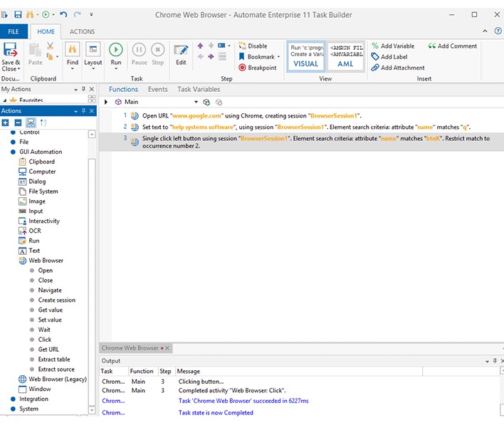
Task: Open the Save & Close dropdown arrow
Action: coord(19,69)
